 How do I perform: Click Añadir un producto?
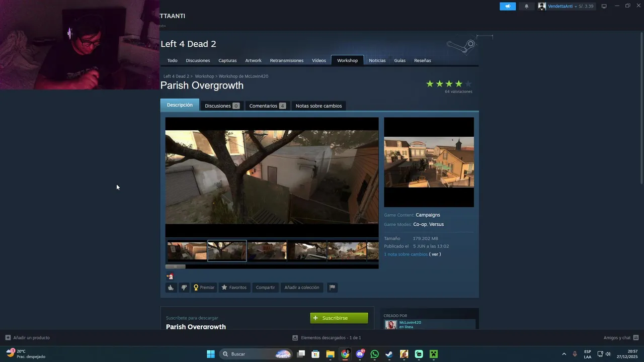tap(28, 338)
